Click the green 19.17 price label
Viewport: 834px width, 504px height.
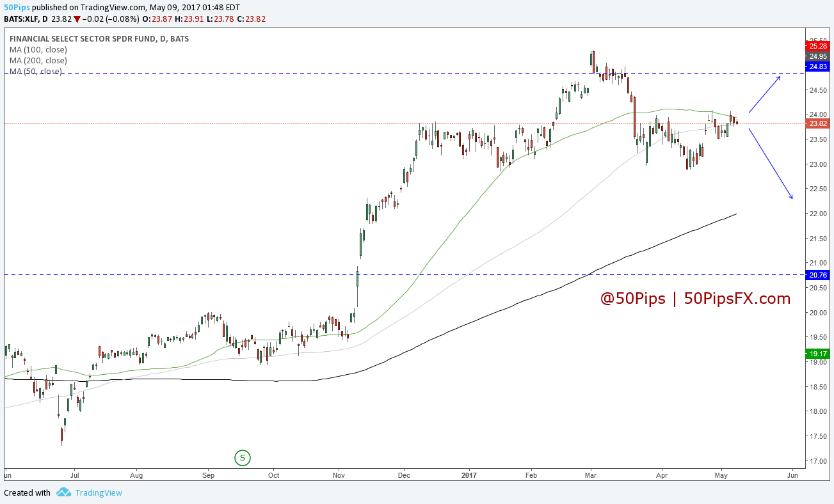click(817, 353)
